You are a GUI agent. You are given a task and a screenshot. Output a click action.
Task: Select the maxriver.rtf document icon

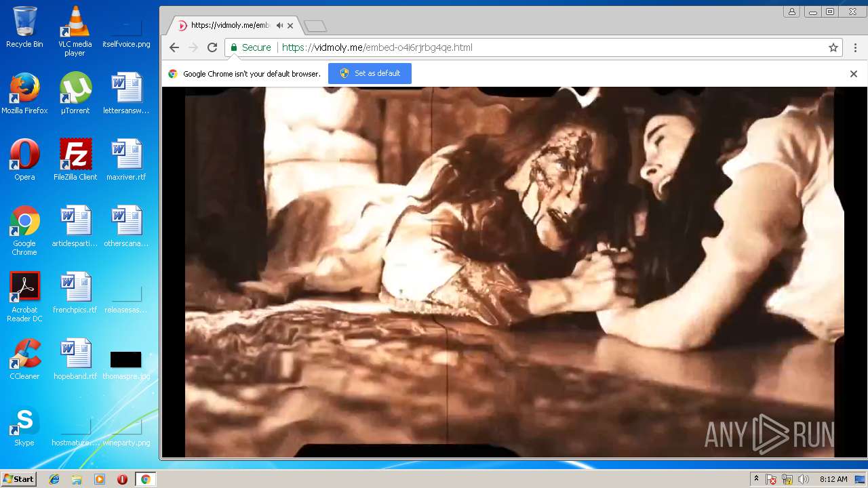pyautogui.click(x=126, y=160)
